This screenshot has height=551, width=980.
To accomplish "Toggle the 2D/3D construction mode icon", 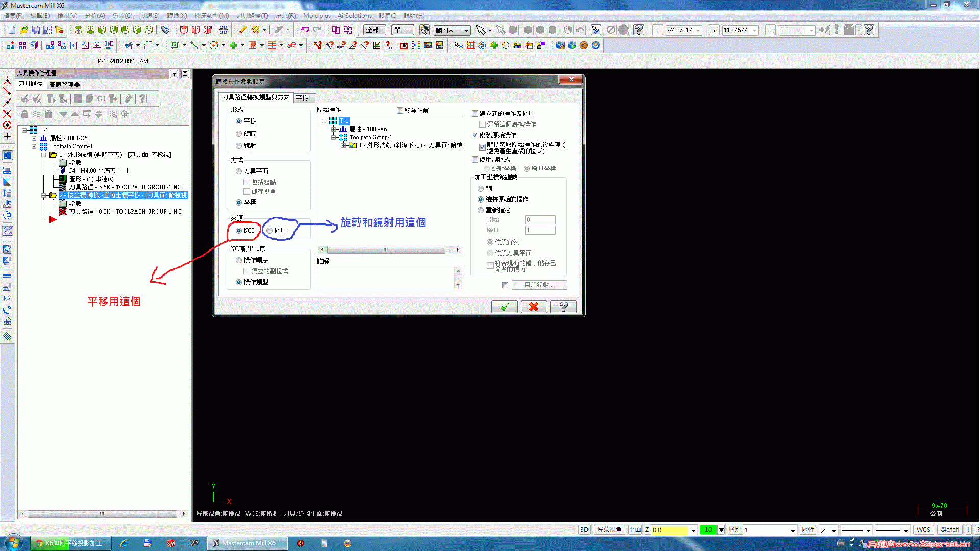I will tap(584, 530).
